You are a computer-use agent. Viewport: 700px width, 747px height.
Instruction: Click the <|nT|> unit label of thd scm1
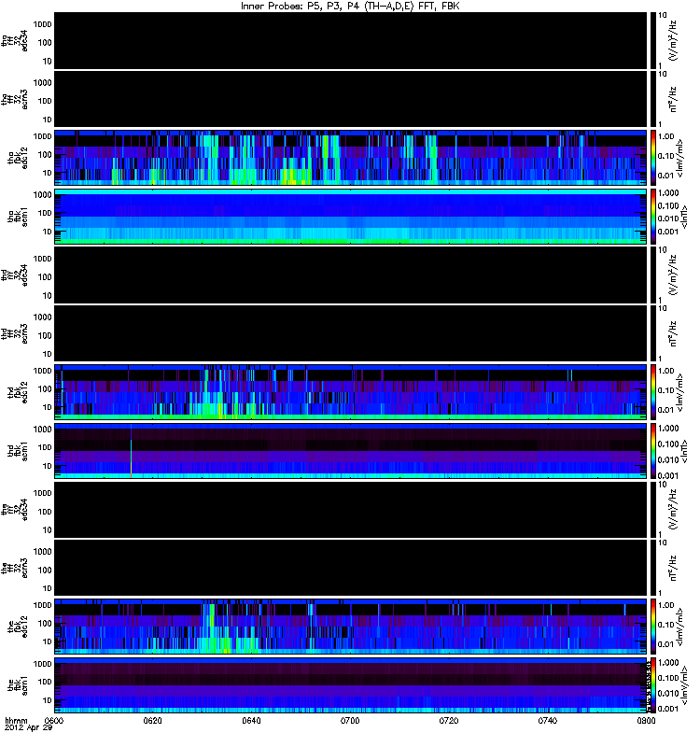click(684, 451)
